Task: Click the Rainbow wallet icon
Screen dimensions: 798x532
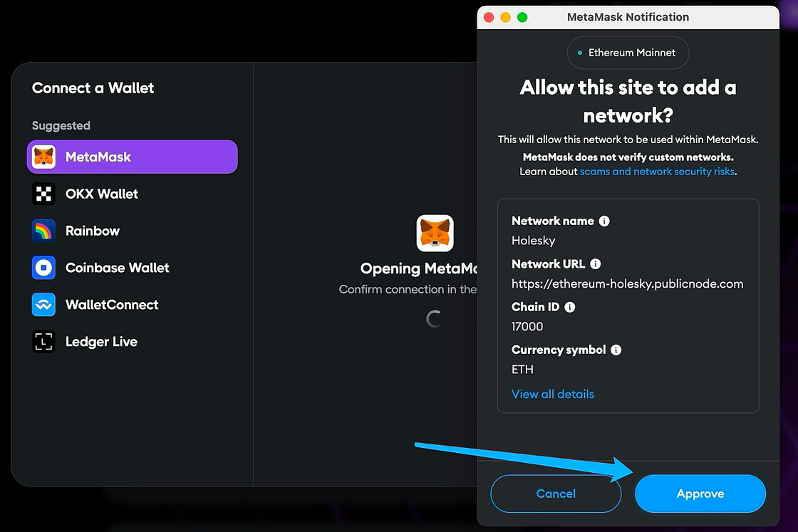Action: (x=43, y=231)
